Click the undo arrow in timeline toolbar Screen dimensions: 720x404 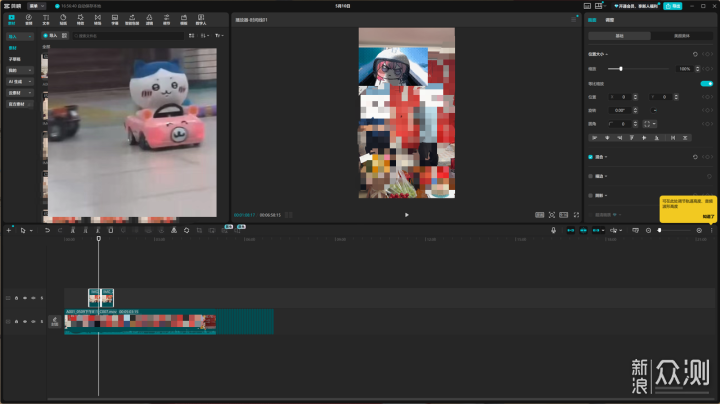[47, 230]
